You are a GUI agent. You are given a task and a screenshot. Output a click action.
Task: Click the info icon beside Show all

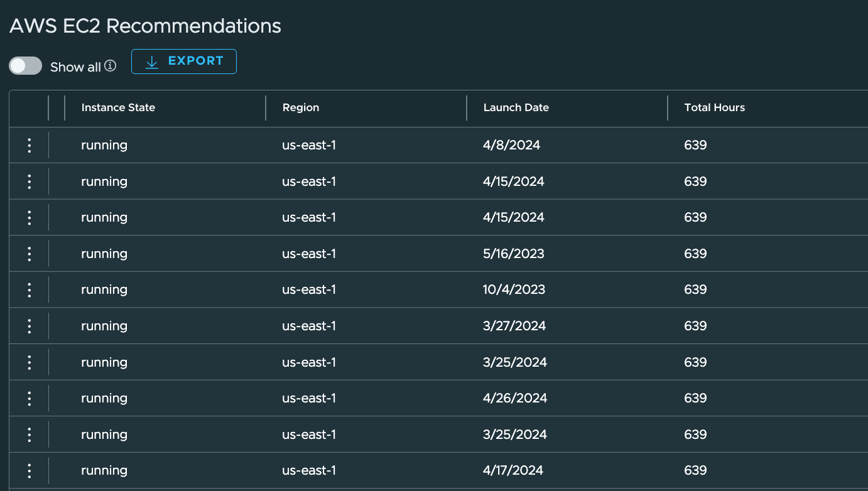point(111,65)
